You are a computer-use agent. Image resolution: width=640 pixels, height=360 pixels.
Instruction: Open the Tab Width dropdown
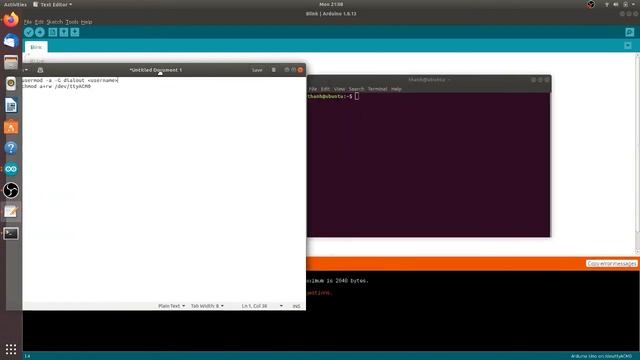[207, 306]
